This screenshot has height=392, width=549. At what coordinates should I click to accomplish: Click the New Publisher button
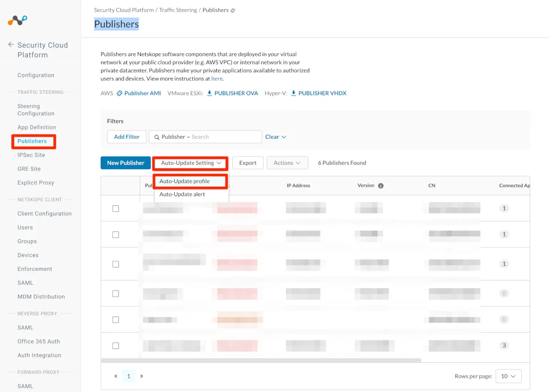[x=126, y=163]
